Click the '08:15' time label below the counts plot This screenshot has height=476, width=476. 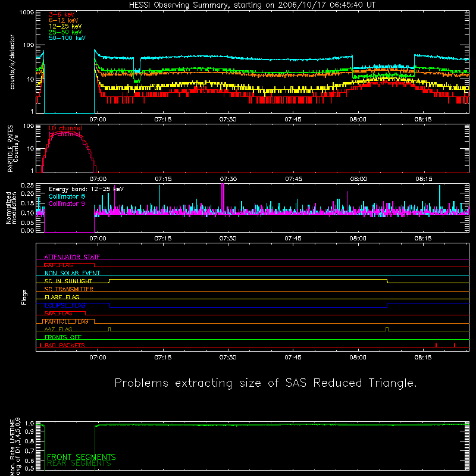click(x=423, y=120)
